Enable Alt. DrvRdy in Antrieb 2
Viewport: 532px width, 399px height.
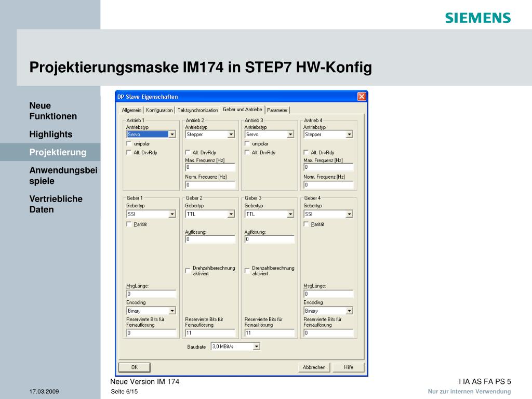188,153
